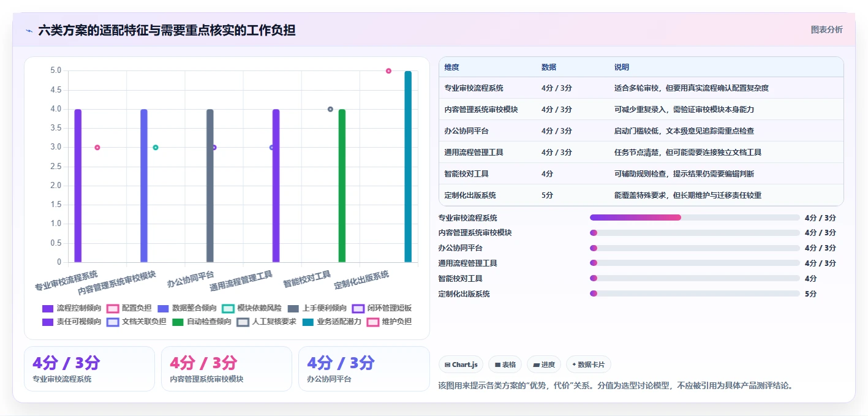Click the progress bar for 智能校对工具

click(695, 279)
